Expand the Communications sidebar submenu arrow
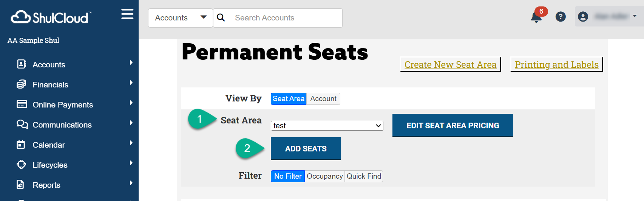 pyautogui.click(x=131, y=123)
